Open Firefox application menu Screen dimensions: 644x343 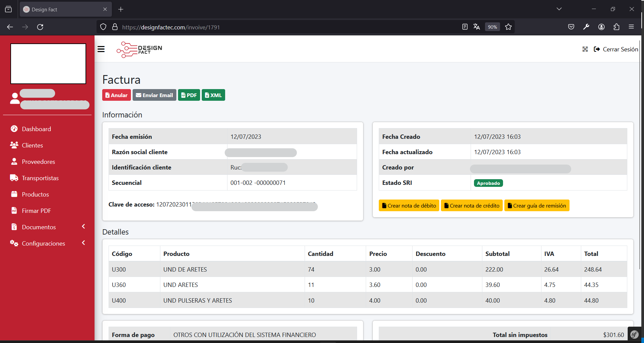point(631,27)
